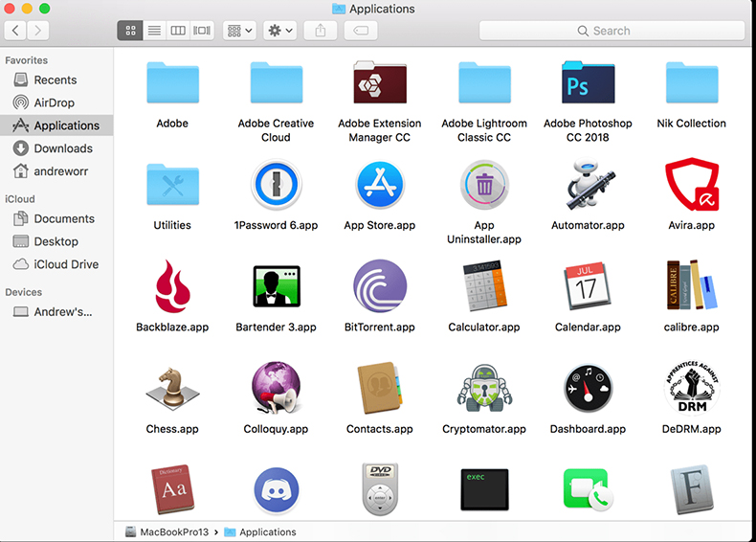Open the Nik Collection folder

[692, 82]
